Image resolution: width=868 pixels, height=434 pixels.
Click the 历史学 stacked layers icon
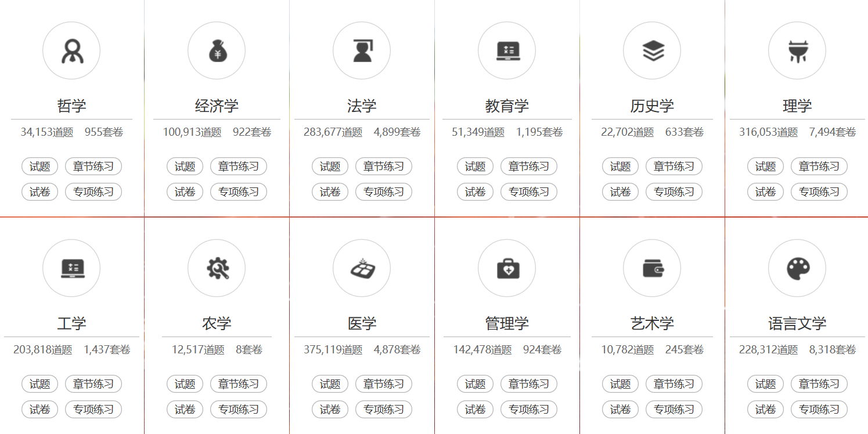[x=652, y=51]
